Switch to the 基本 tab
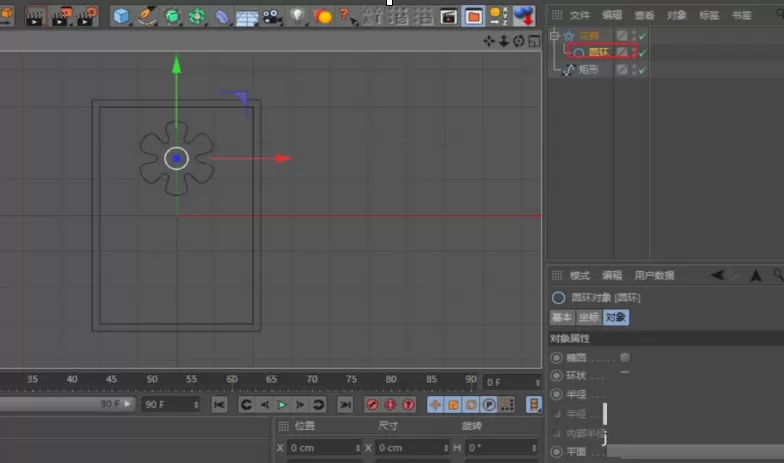The height and width of the screenshot is (463, 784). pos(562,318)
